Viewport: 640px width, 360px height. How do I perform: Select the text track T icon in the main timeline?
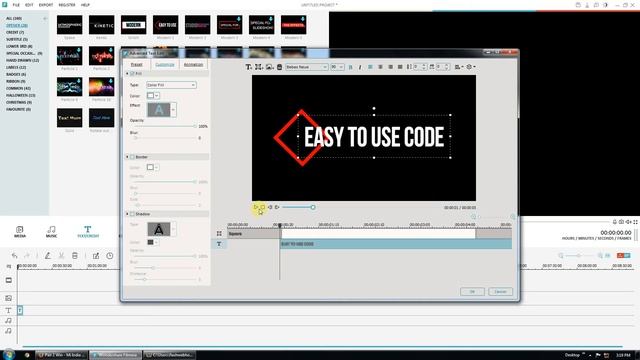tap(8, 311)
